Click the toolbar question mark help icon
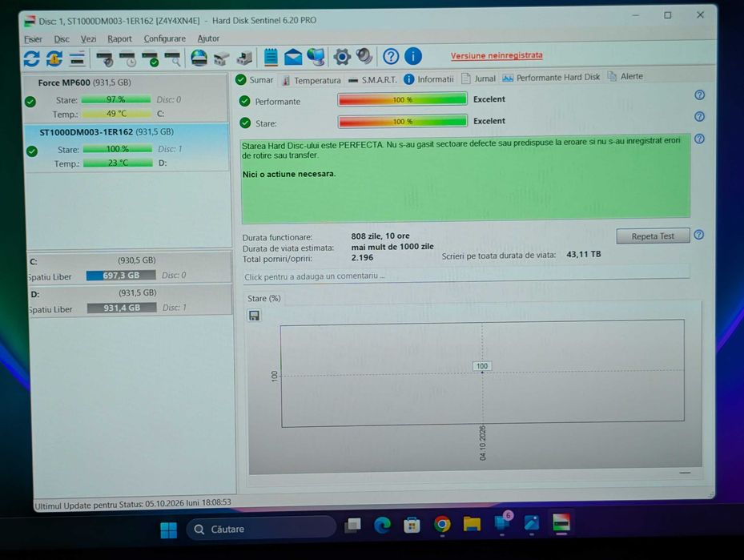 (391, 56)
